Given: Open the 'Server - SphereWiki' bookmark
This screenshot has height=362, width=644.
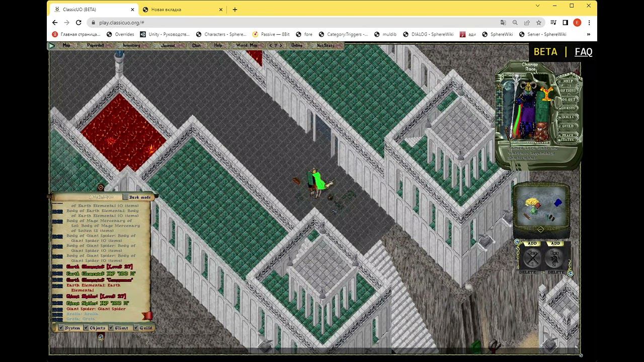Looking at the screenshot, I should (542, 34).
